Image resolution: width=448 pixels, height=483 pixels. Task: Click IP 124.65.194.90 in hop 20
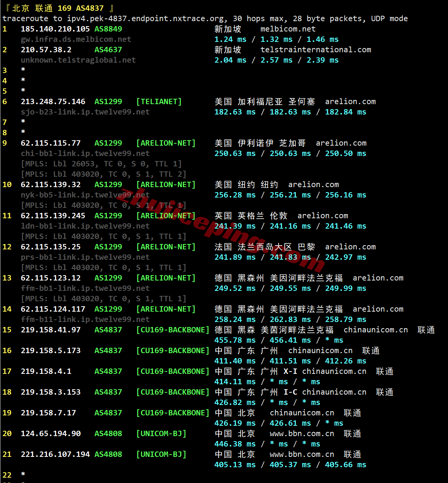click(51, 433)
